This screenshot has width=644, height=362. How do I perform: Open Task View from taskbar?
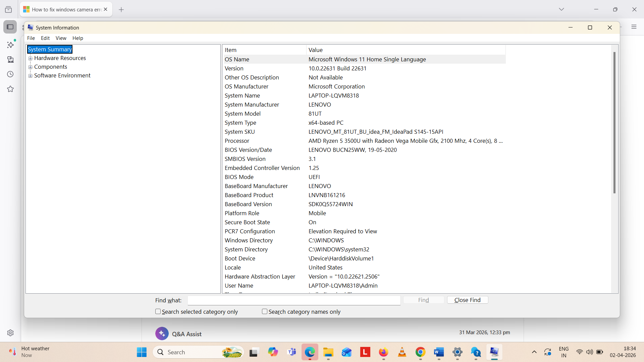coord(254,352)
